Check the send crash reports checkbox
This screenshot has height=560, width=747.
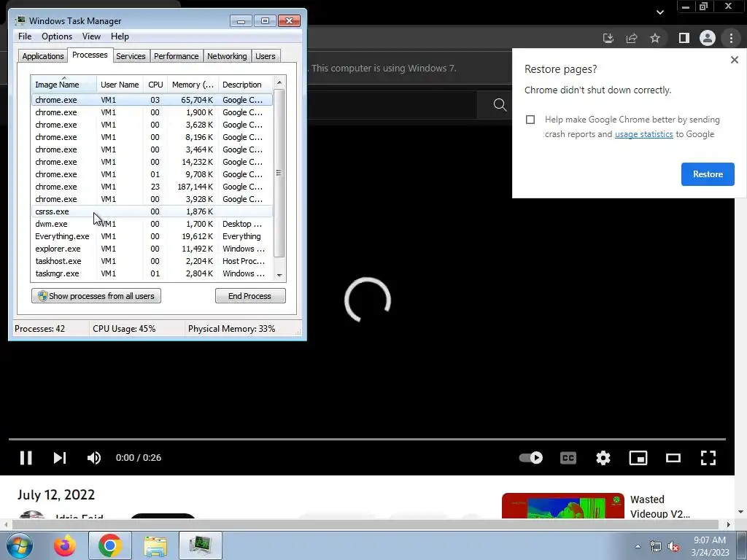point(530,120)
